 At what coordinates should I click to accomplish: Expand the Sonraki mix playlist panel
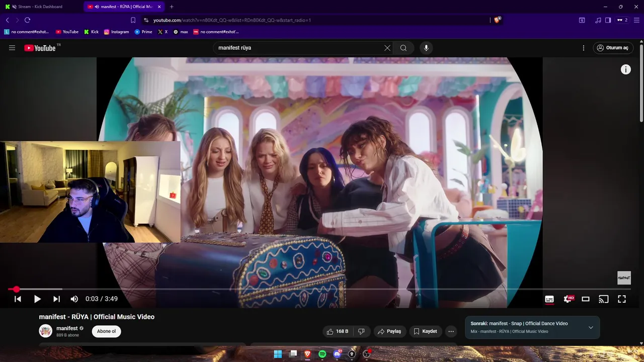pyautogui.click(x=591, y=327)
